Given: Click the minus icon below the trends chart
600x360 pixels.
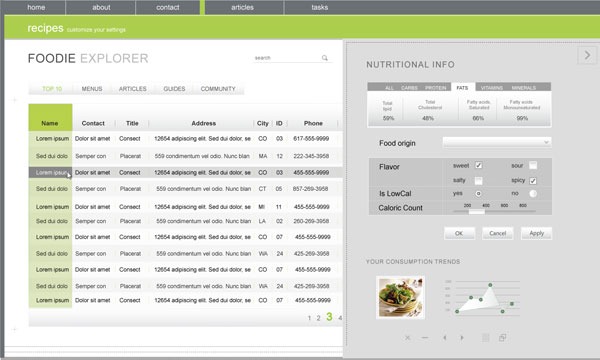Looking at the screenshot, I should click(x=425, y=338).
